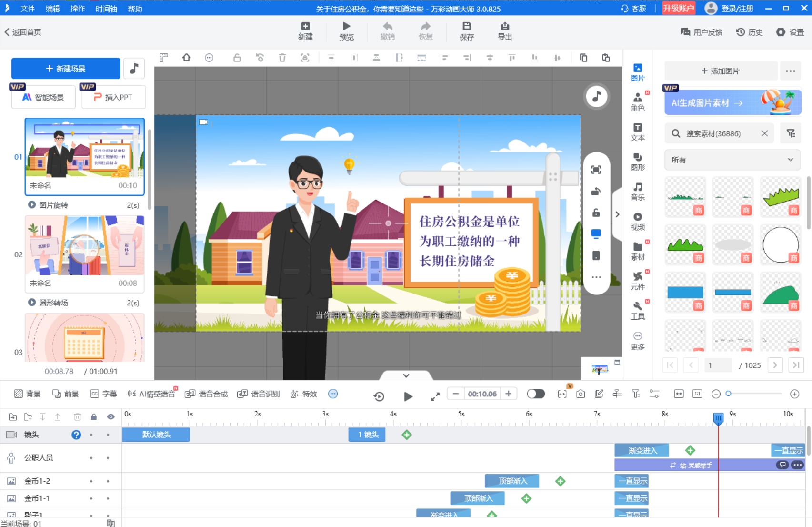812x527 pixels.
Task: Click the 新建场景 button
Action: click(x=66, y=69)
